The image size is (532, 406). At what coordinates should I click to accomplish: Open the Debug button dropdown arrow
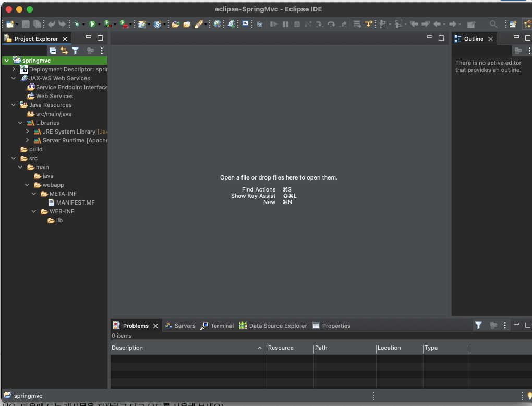[x=84, y=25]
